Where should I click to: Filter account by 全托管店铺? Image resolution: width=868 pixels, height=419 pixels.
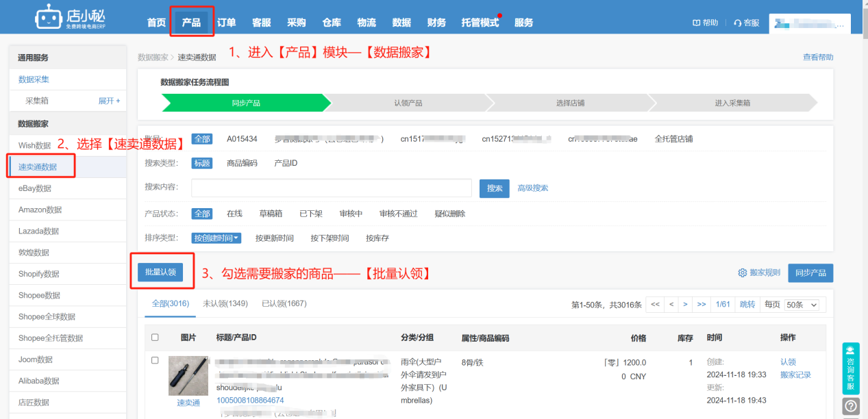coord(673,139)
